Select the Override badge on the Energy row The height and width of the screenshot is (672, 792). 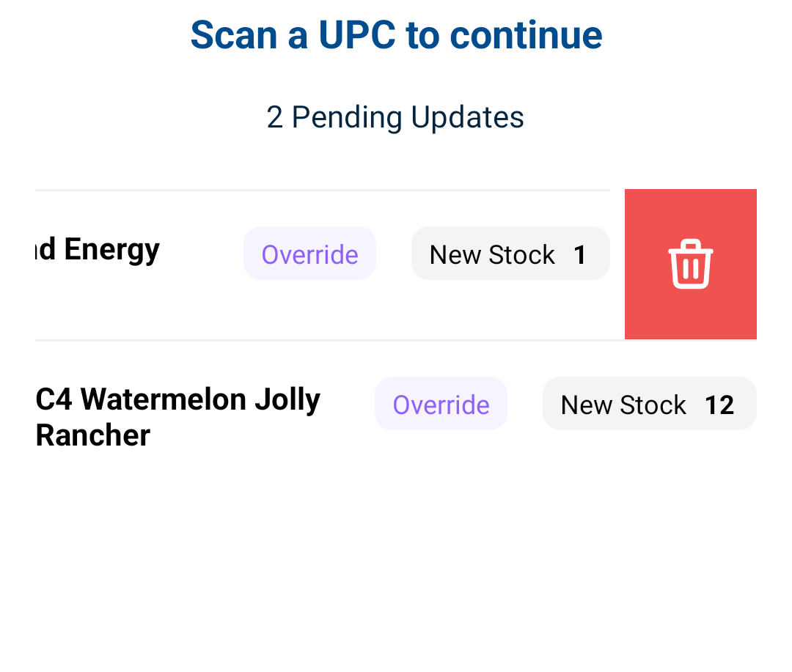[309, 254]
